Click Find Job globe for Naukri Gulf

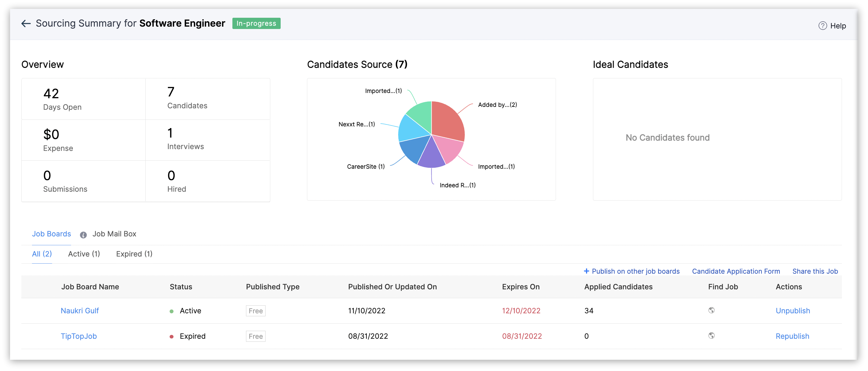click(711, 310)
